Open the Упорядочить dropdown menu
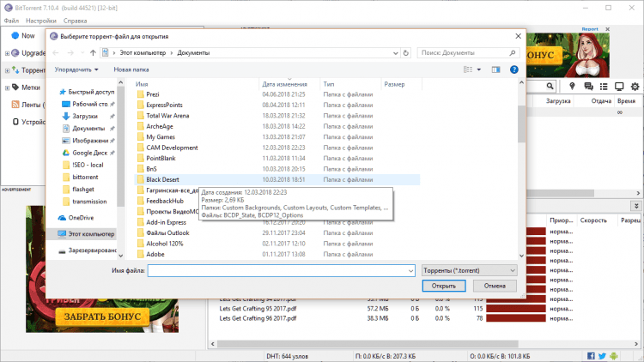Viewport: 644px width, 362px height. [x=76, y=69]
